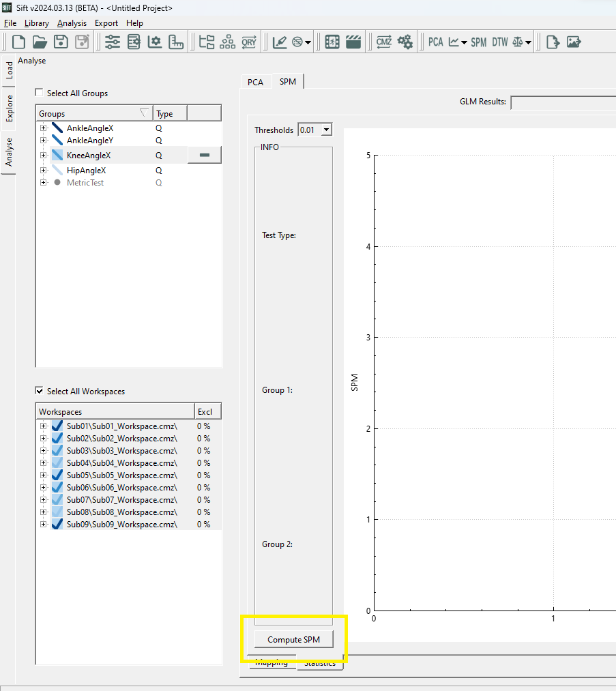Click the SPM toolbar icon

click(x=479, y=42)
